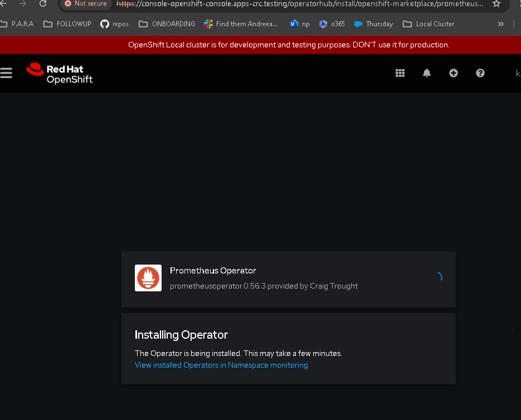
Task: Bookmark this page with the star icon
Action: click(x=496, y=4)
